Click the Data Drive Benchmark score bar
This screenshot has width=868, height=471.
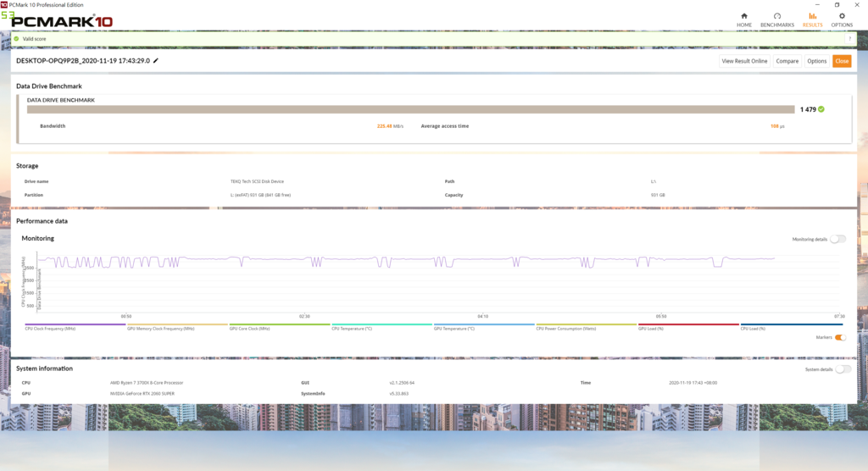pyautogui.click(x=411, y=109)
